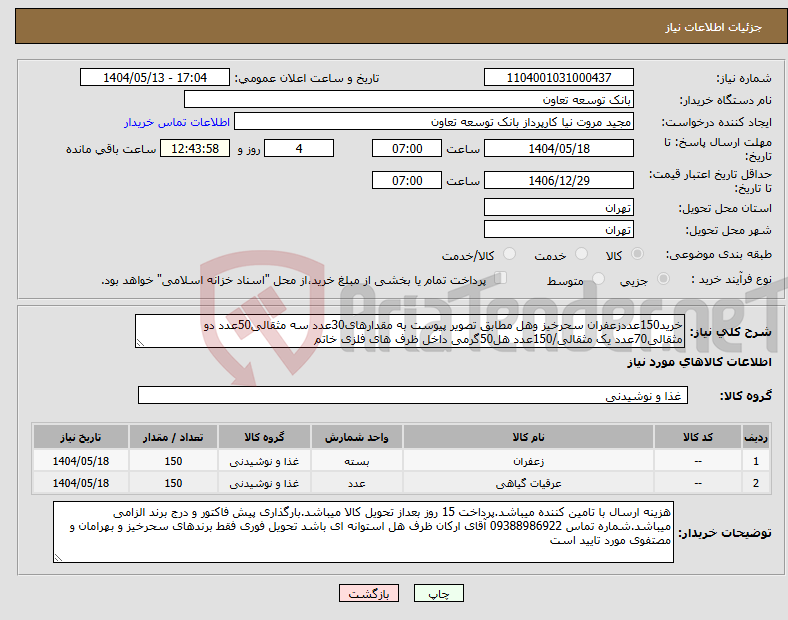
Task: Click the زعفران item name cell
Action: pos(528,461)
